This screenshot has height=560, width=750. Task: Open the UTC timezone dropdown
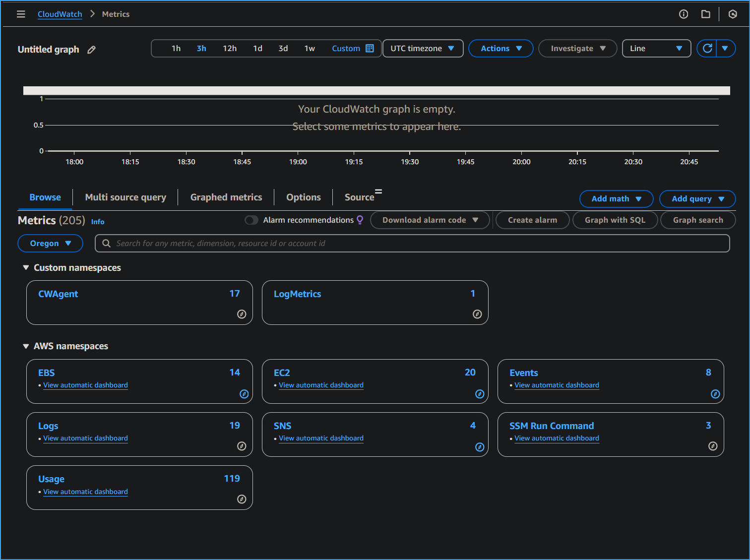coord(423,48)
